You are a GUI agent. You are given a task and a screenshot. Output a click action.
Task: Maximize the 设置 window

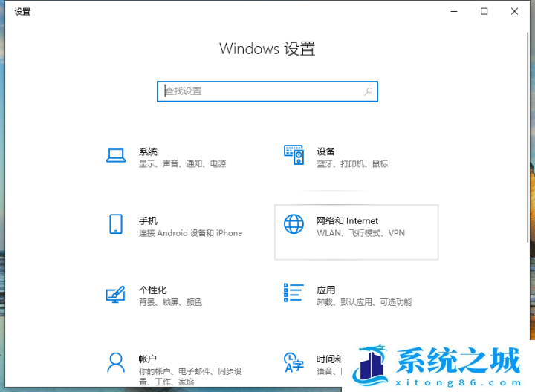click(484, 11)
